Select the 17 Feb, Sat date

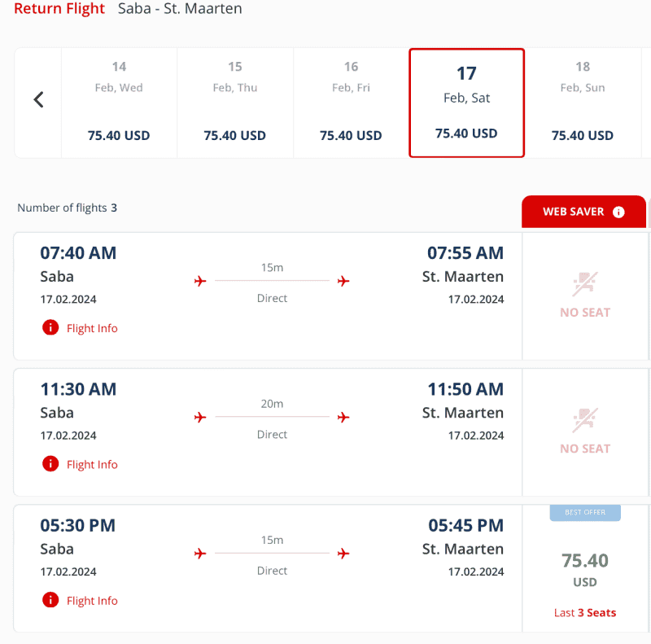[466, 103]
